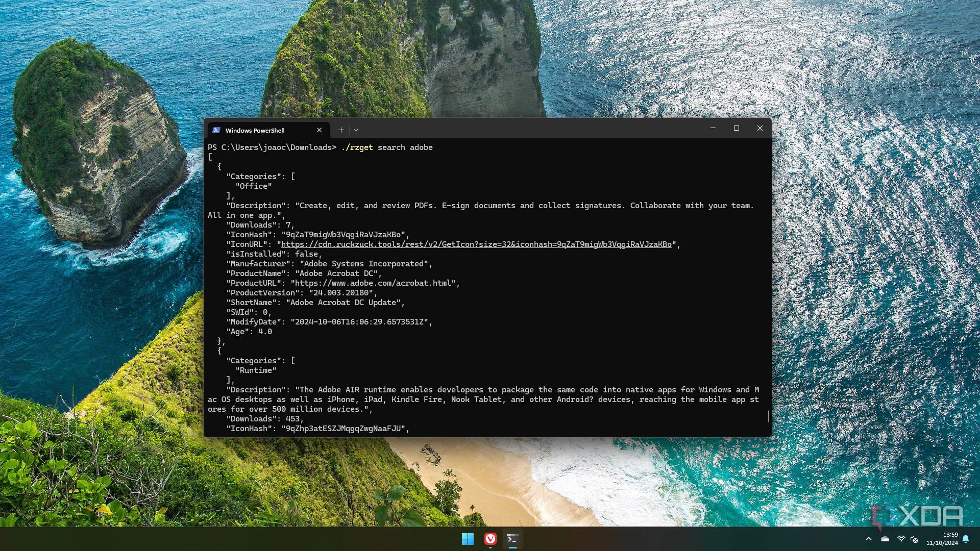Click the "./rzget search adobe" command text
The image size is (980, 551).
(387, 147)
